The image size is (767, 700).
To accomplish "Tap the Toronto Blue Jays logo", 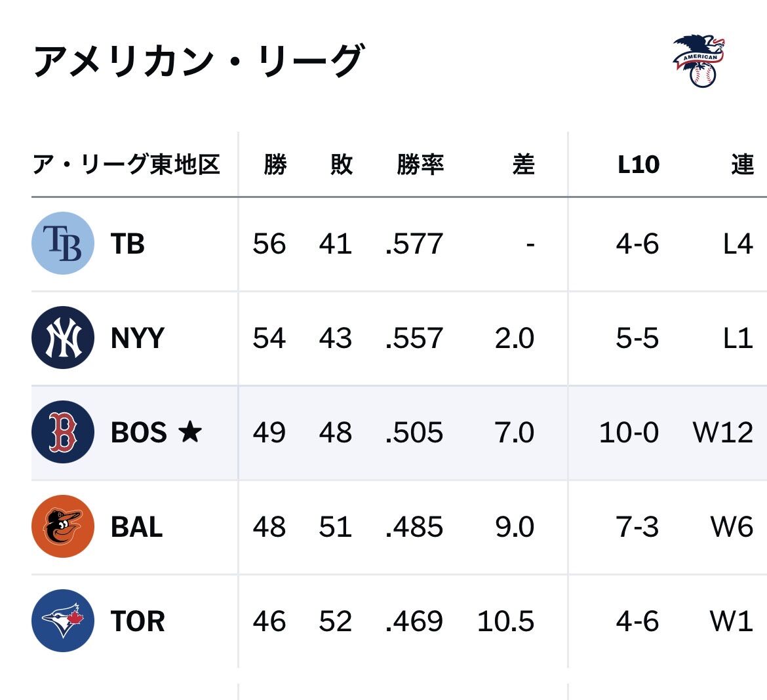I will coord(63,621).
